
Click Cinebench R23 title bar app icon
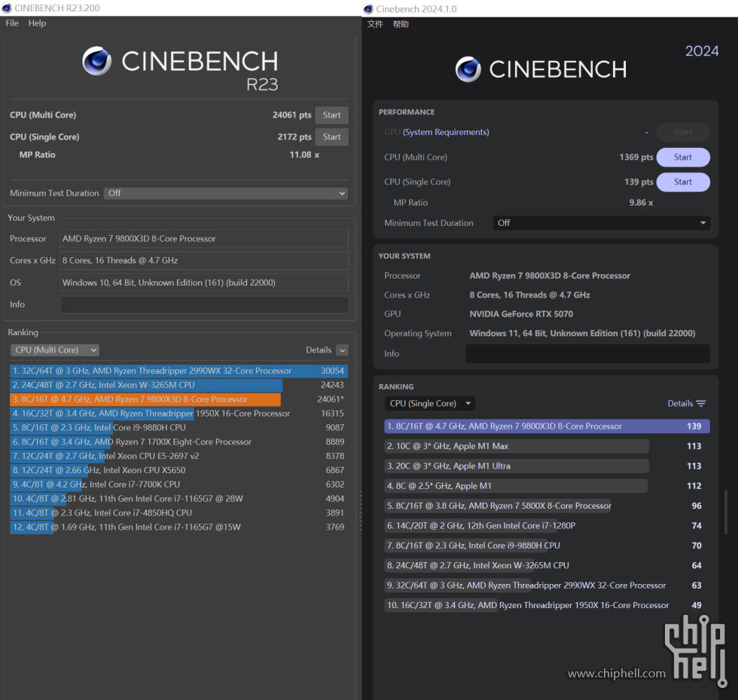point(7,8)
